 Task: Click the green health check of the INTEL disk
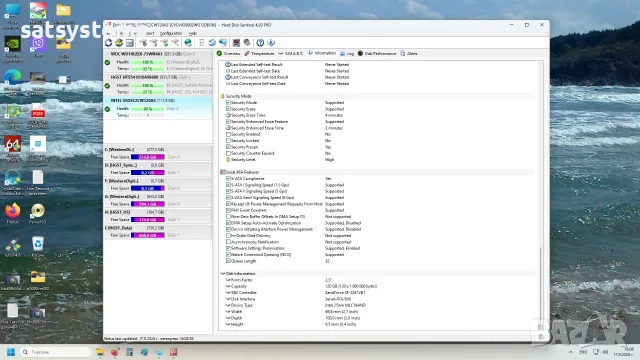[x=107, y=109]
